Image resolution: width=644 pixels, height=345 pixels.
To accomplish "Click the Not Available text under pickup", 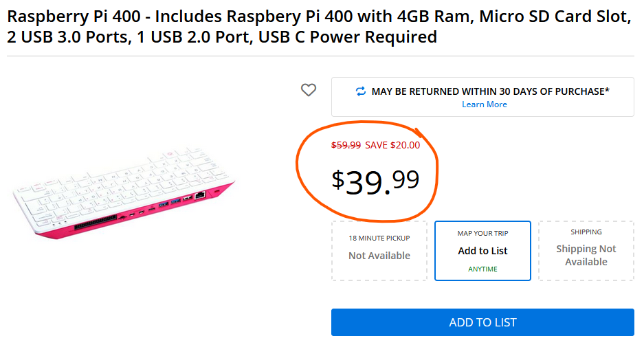I will [379, 256].
